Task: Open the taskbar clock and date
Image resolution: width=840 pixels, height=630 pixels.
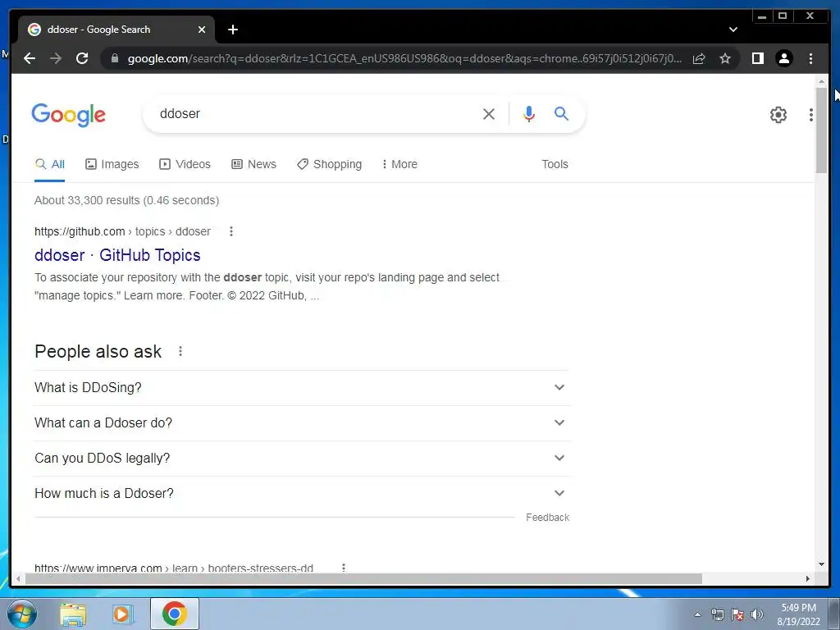Action: tap(798, 614)
